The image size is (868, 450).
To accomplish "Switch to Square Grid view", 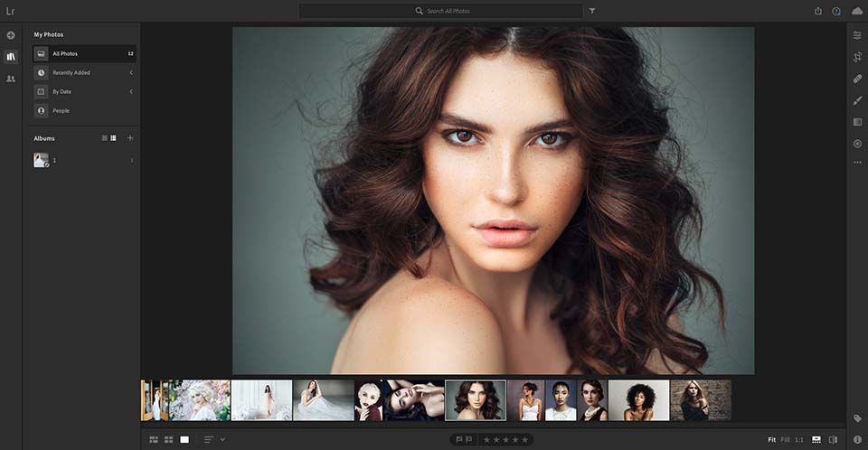I will [x=169, y=439].
